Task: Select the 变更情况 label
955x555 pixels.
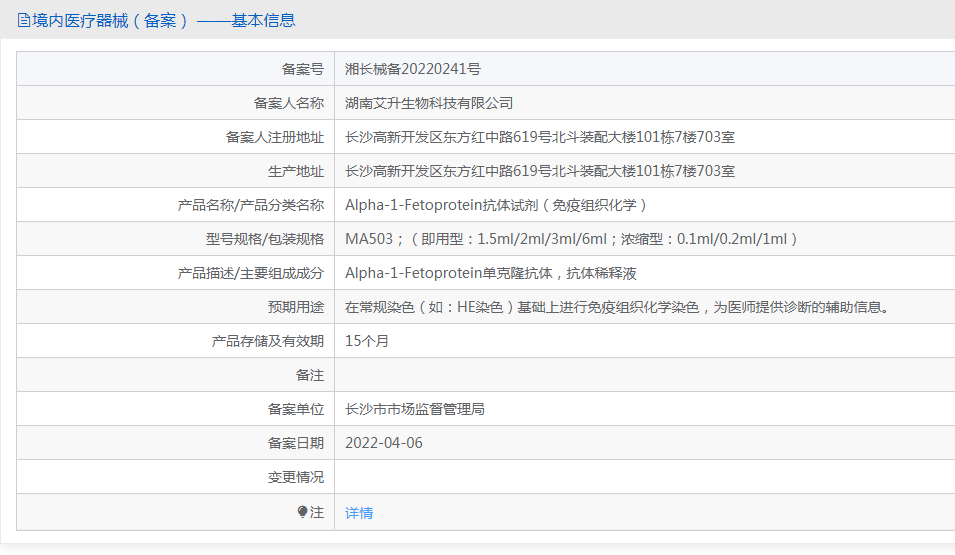Action: click(296, 477)
